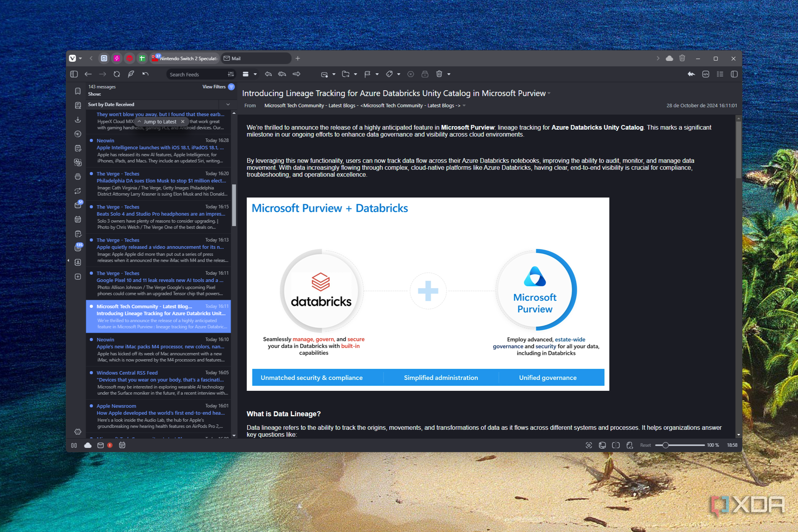The image size is (798, 532).
Task: Toggle the side panel in the toolbar
Action: tap(74, 74)
